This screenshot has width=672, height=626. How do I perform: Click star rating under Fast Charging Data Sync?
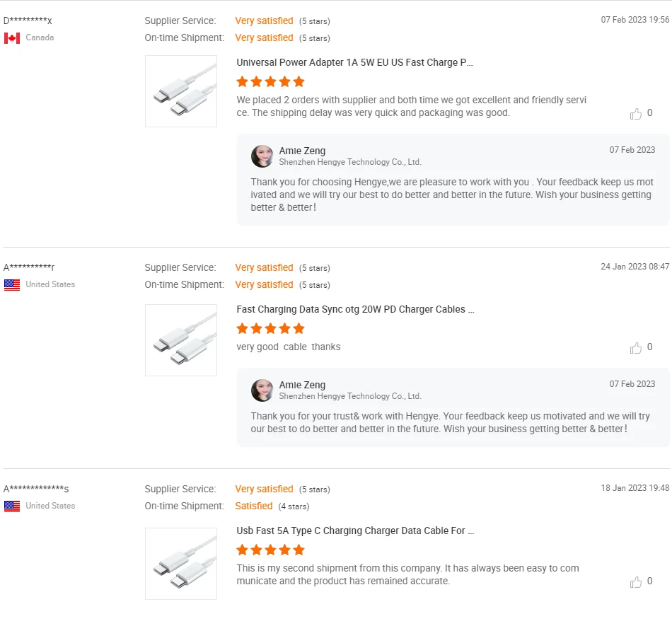(270, 329)
